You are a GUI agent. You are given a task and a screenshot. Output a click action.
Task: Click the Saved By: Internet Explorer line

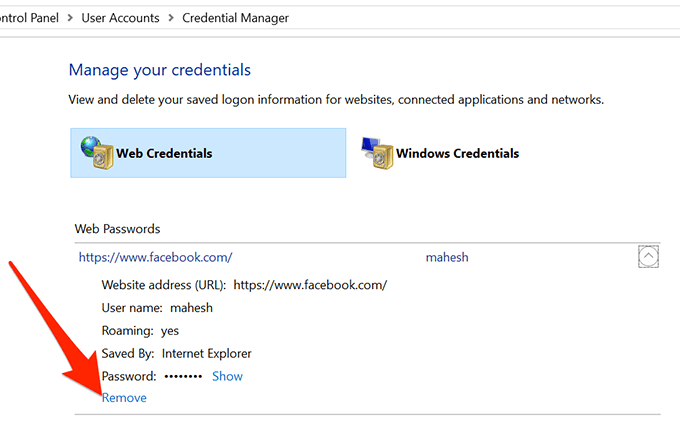(x=176, y=353)
